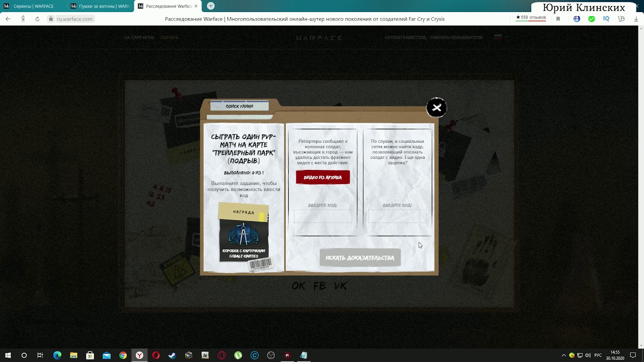Screen dimensions: 644x362
Task: Launch Google Chrome from taskbar
Action: click(123, 355)
